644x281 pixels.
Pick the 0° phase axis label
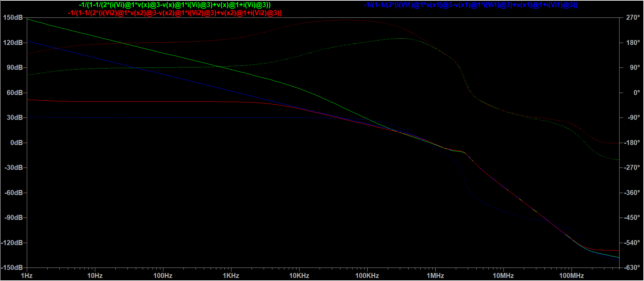[x=637, y=93]
